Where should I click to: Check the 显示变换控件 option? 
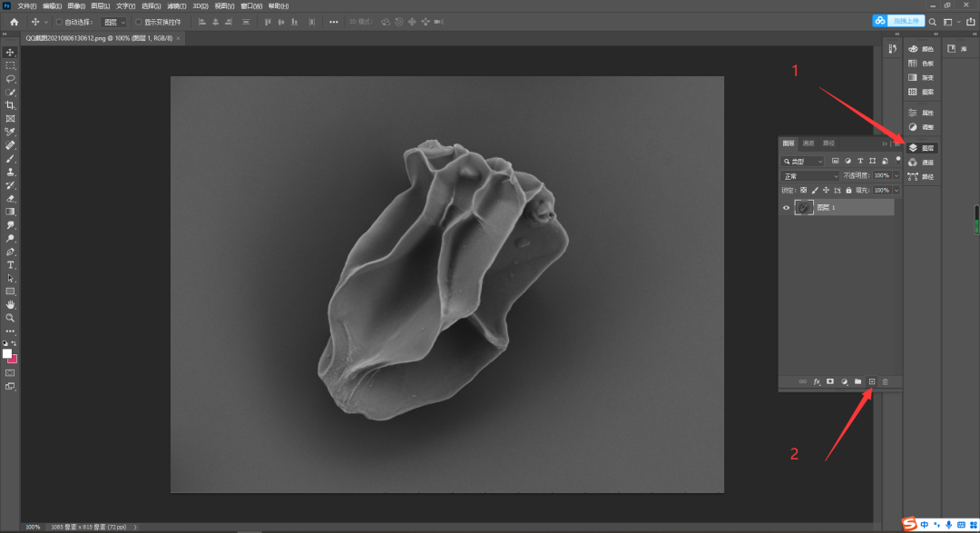[x=139, y=22]
